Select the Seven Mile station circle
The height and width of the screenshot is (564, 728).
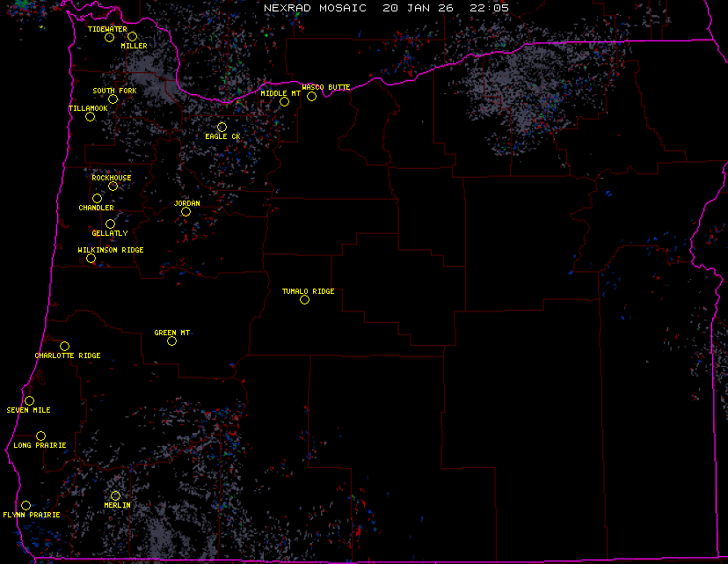[x=29, y=400]
